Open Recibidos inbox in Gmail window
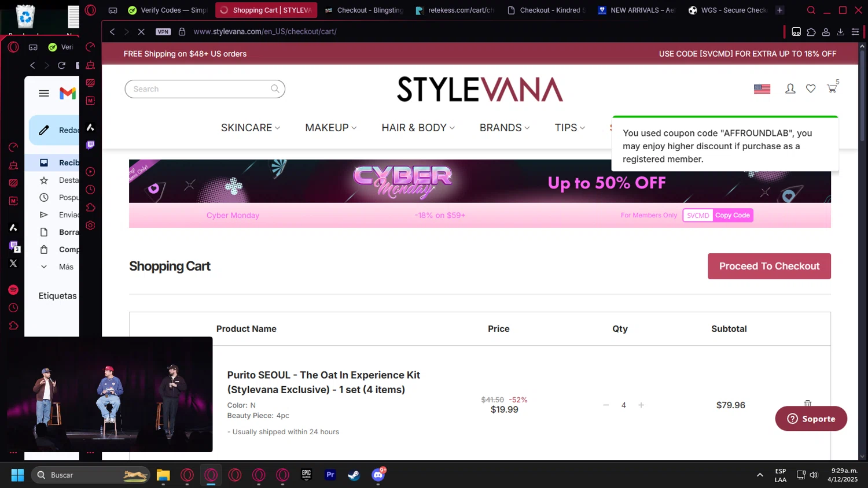868x488 pixels. click(x=52, y=162)
